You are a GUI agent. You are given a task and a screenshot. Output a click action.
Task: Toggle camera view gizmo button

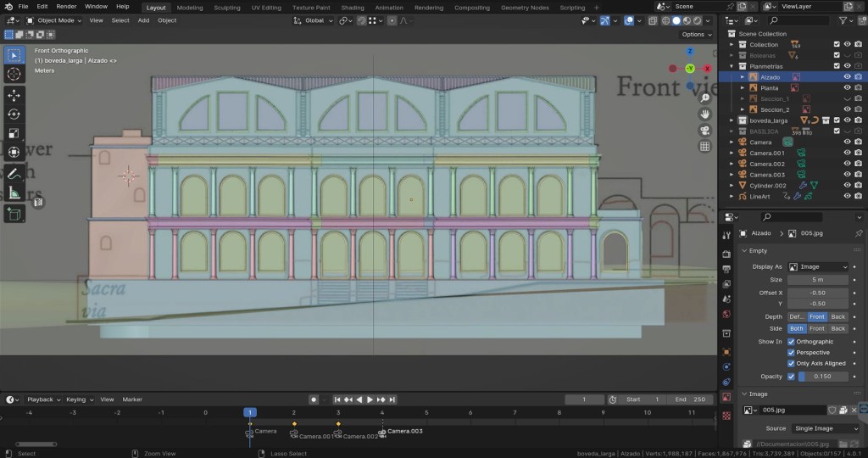tap(704, 131)
